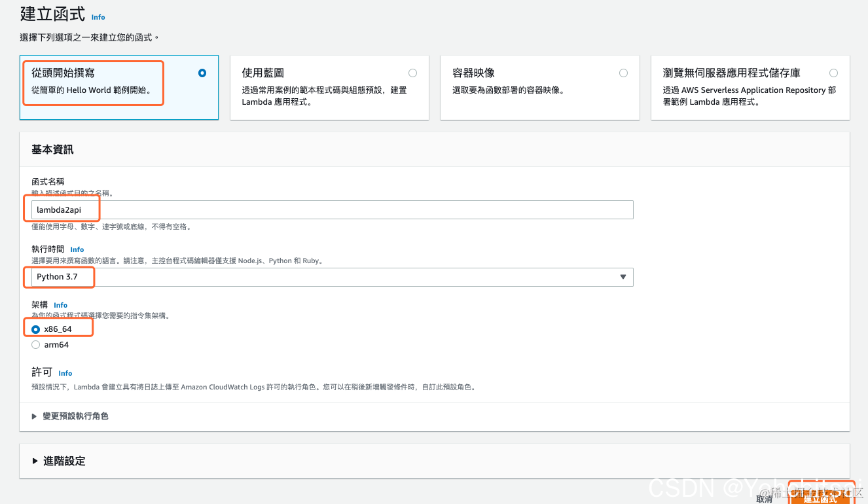Open the Info link beside 許可
This screenshot has width=868, height=504.
65,372
